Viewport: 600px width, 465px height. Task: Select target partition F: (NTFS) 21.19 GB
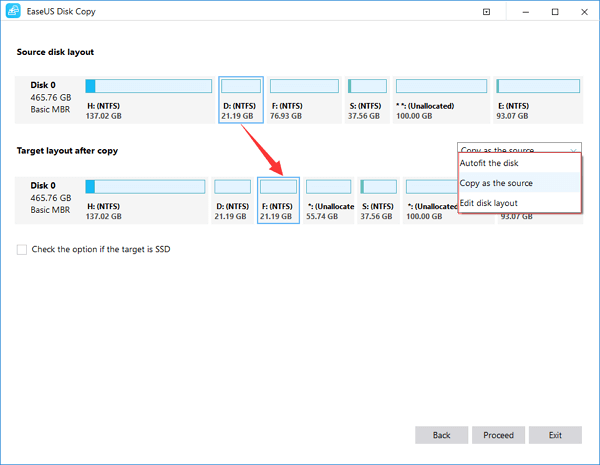tap(279, 197)
